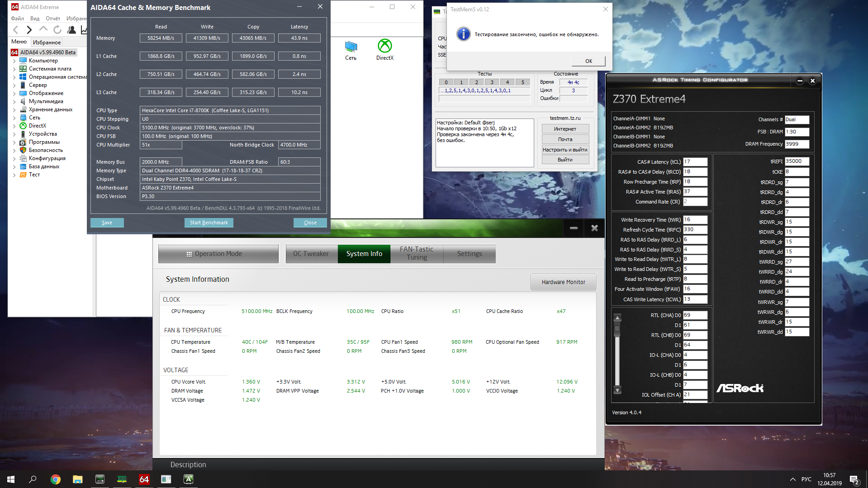Screen dimensions: 868x488
Task: Click the scrollbar down arrow in Timing Configurator
Action: coord(617,390)
